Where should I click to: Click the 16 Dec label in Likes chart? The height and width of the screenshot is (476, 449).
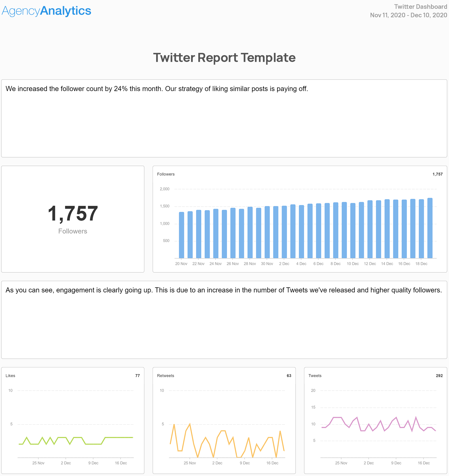click(121, 463)
